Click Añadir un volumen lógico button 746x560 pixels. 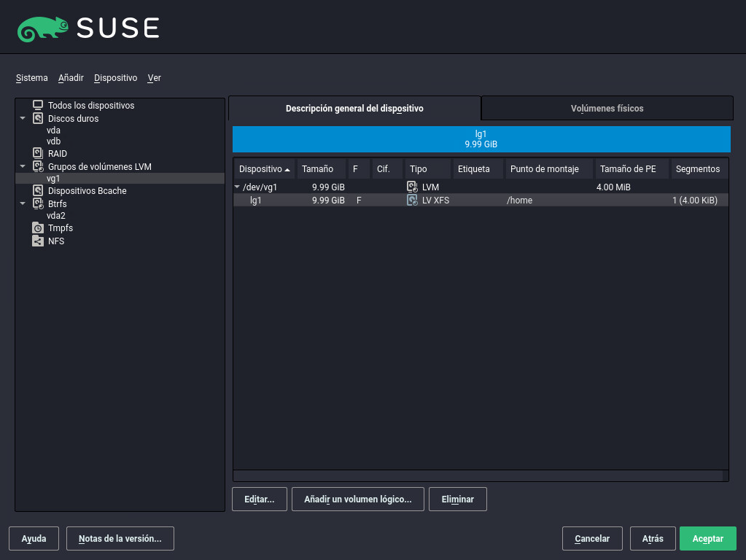point(357,499)
